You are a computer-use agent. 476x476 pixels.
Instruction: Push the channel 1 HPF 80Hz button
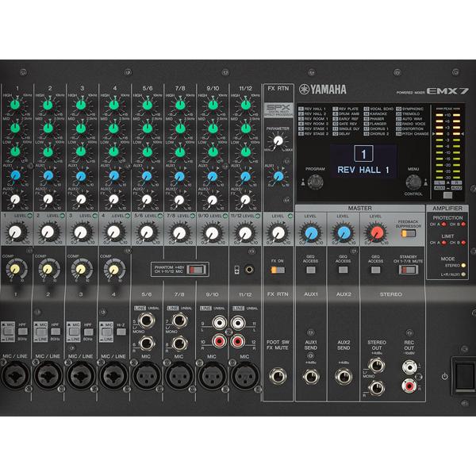point(22,331)
